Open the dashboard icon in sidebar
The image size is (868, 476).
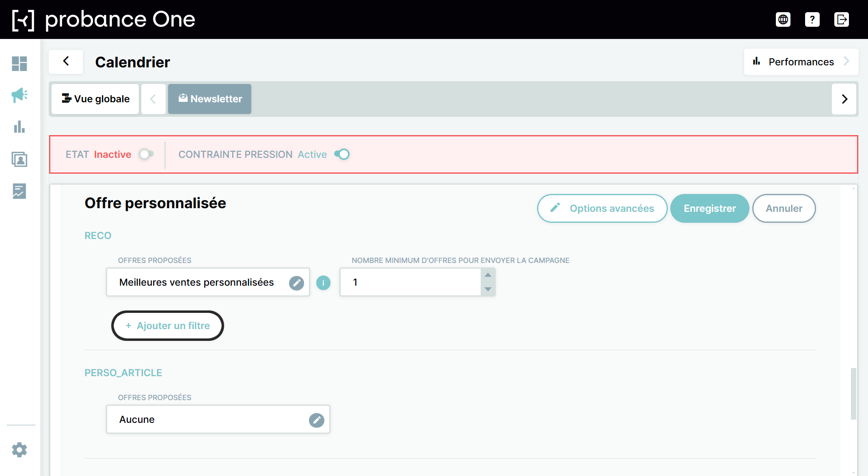(19, 64)
